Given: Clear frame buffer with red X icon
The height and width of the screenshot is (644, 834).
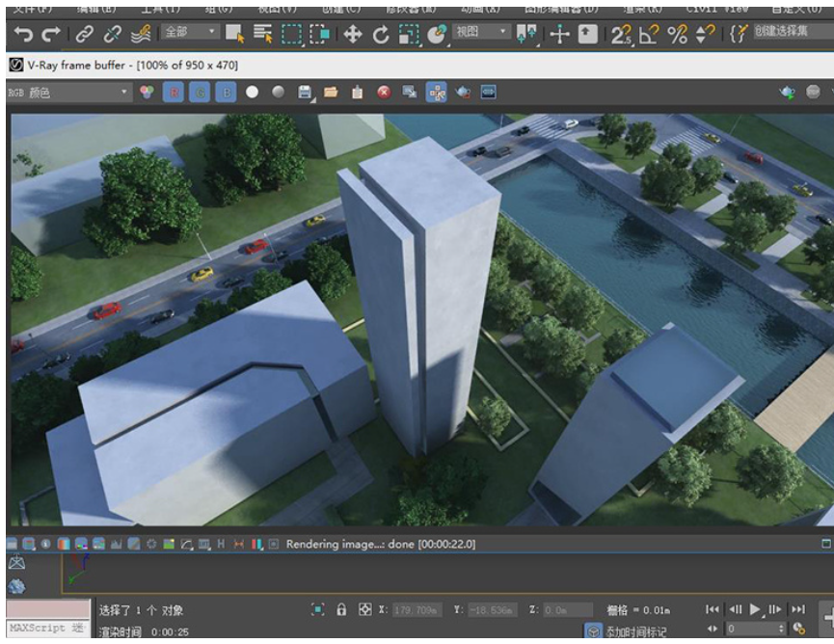Looking at the screenshot, I should [x=384, y=93].
